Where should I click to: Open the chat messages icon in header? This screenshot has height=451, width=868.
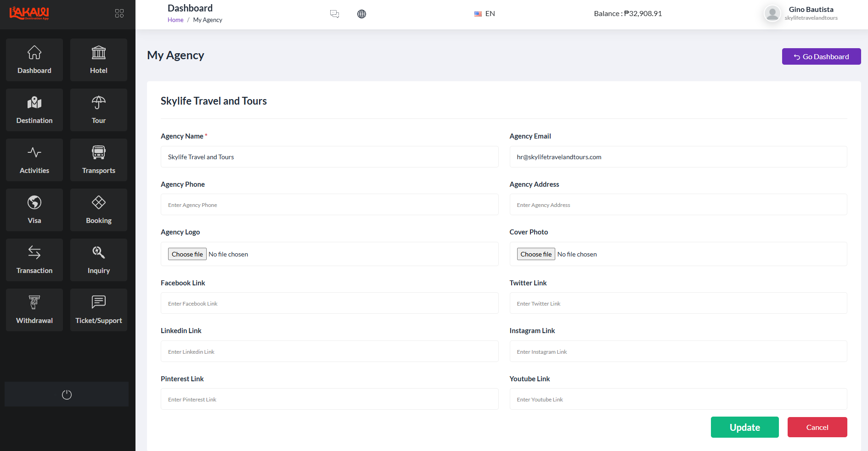335,14
